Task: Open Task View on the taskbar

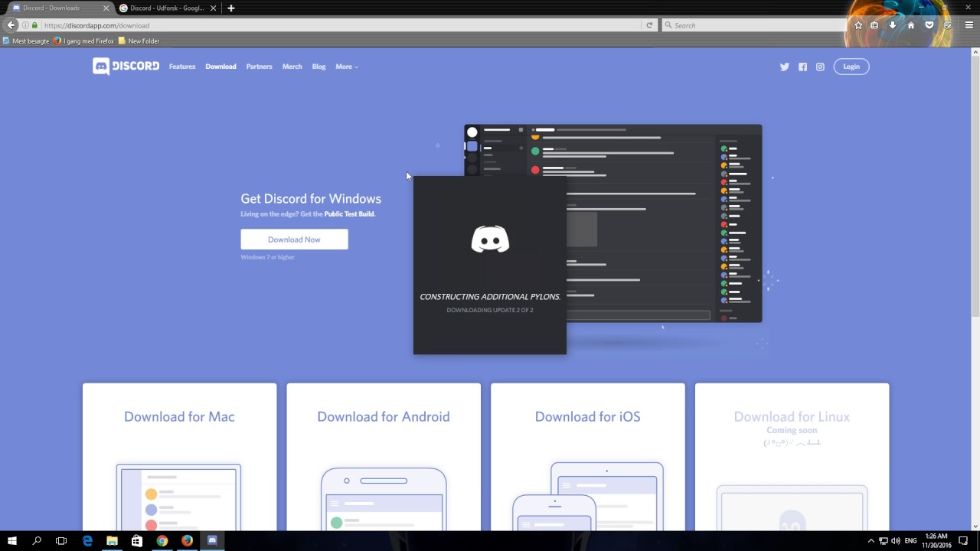Action: [x=61, y=540]
